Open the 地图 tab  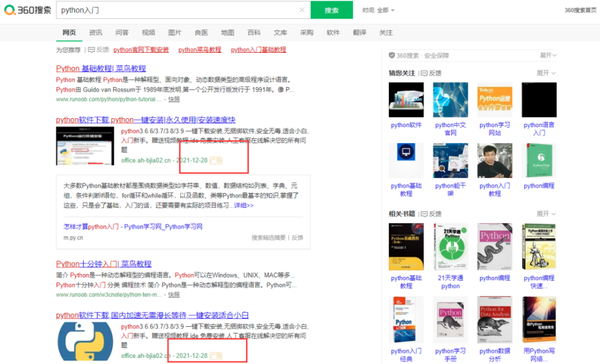coord(227,33)
